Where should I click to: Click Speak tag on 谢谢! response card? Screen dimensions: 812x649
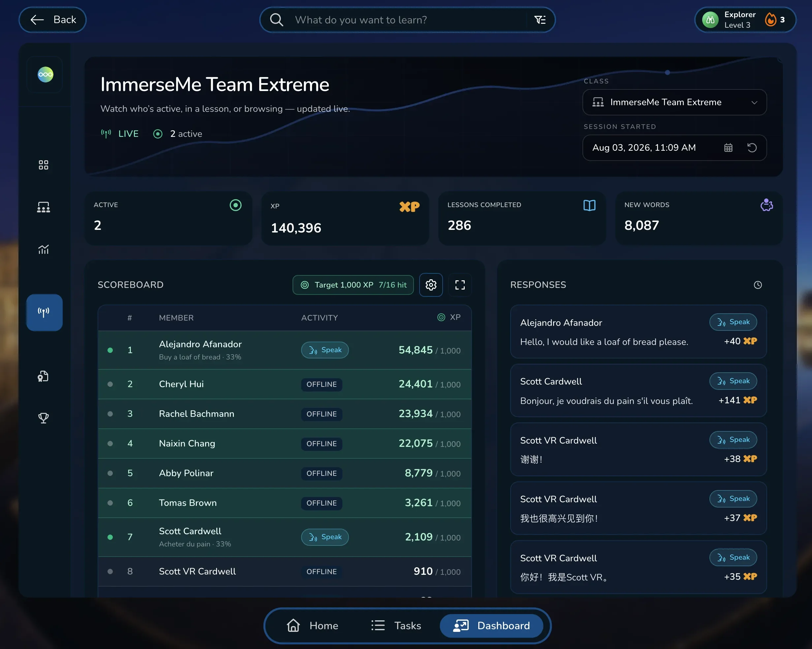point(733,440)
